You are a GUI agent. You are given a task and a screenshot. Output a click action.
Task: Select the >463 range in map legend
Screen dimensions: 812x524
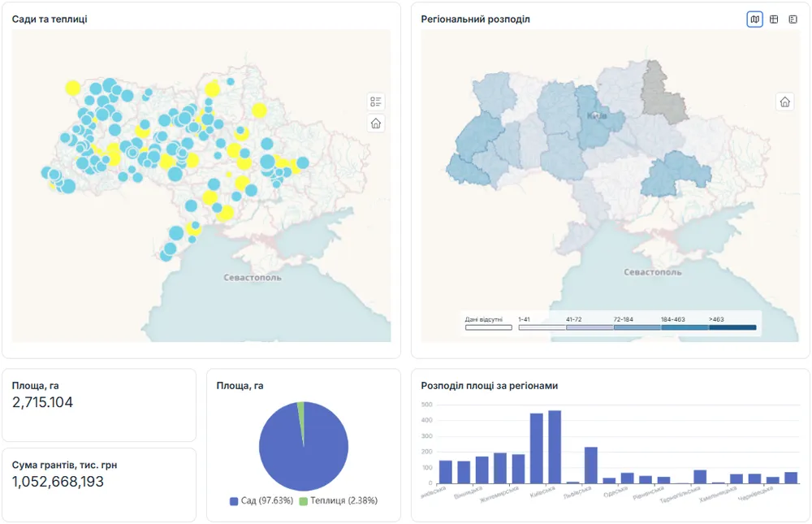(x=732, y=327)
